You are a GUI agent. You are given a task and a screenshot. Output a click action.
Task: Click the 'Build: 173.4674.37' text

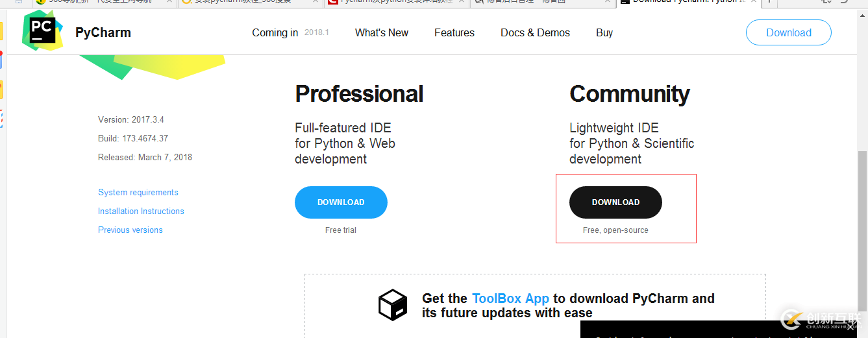133,139
